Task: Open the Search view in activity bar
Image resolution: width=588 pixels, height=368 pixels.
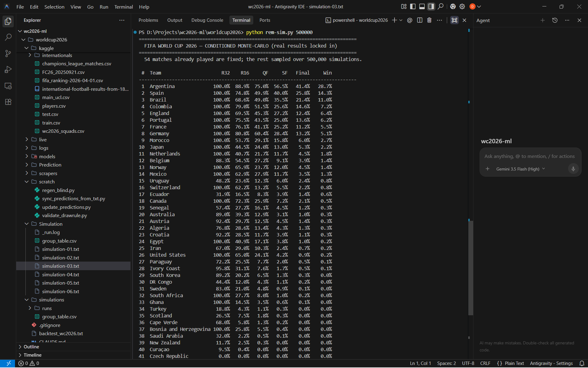Action: pyautogui.click(x=8, y=37)
